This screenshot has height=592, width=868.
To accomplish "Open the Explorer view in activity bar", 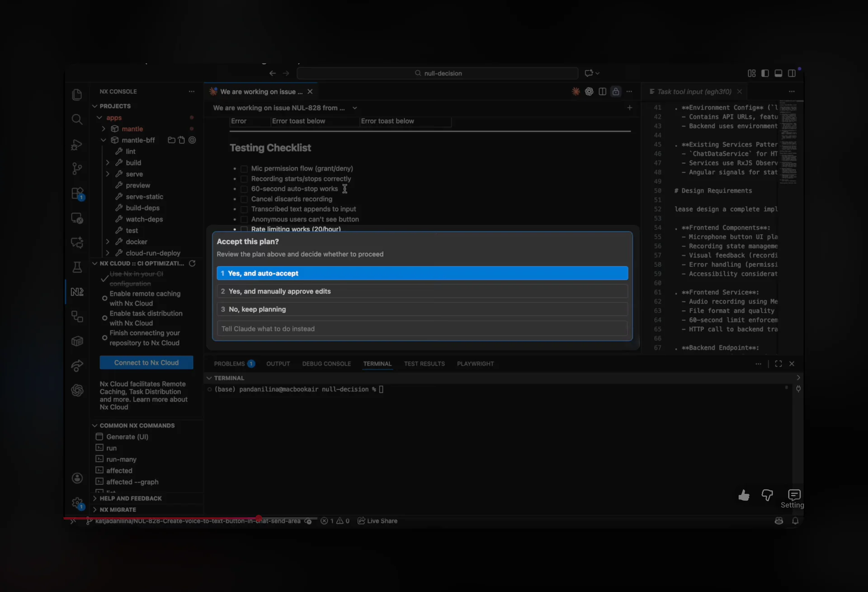I will 77,95.
